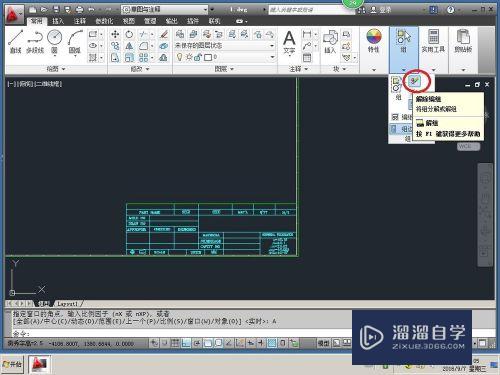This screenshot has height=375, width=500.
Task: Open the AutoCAD application menu button
Action: coord(14,14)
